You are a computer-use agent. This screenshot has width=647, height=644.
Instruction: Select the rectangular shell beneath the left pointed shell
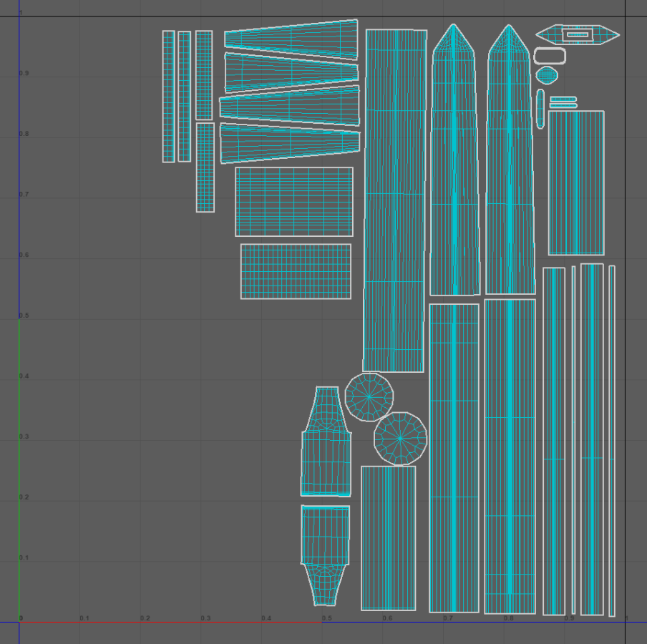[x=454, y=458]
